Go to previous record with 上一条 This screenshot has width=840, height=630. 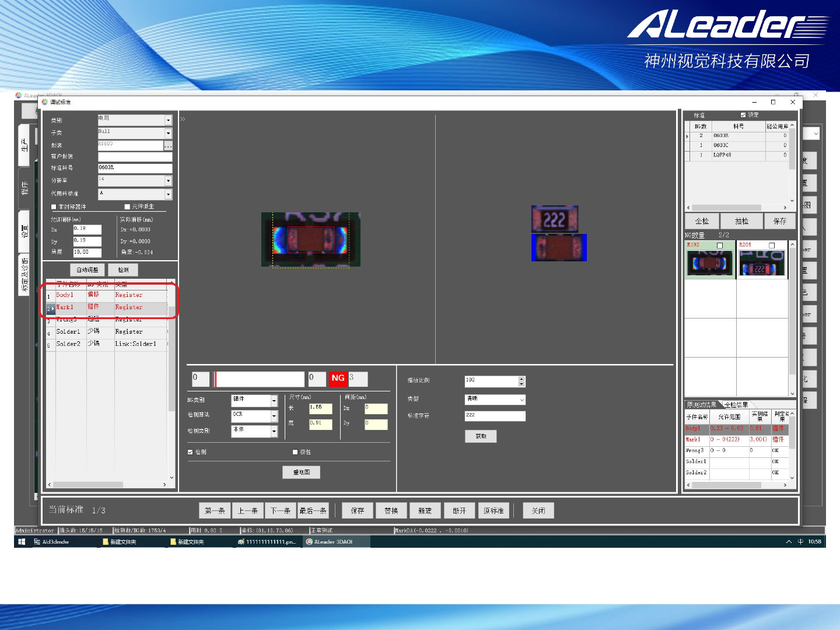pyautogui.click(x=248, y=510)
